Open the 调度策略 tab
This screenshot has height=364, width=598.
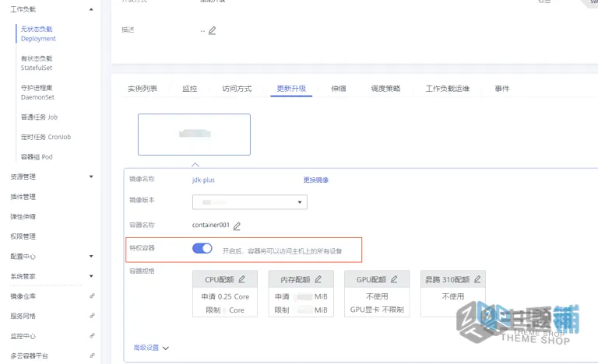tap(385, 89)
